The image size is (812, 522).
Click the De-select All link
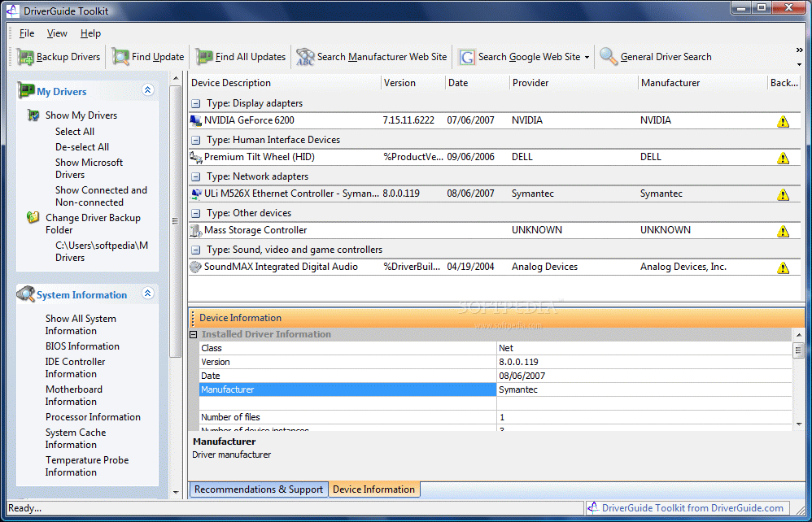coord(82,147)
